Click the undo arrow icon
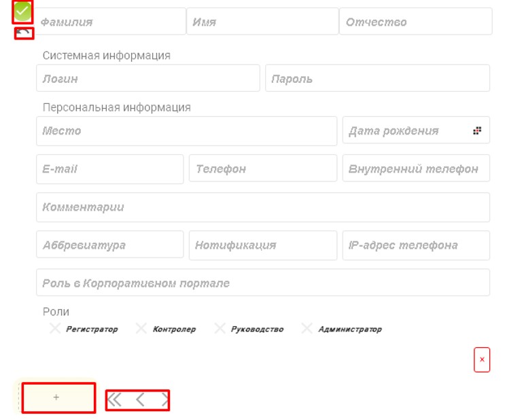Viewport: 522px width, 420px height. (x=24, y=33)
